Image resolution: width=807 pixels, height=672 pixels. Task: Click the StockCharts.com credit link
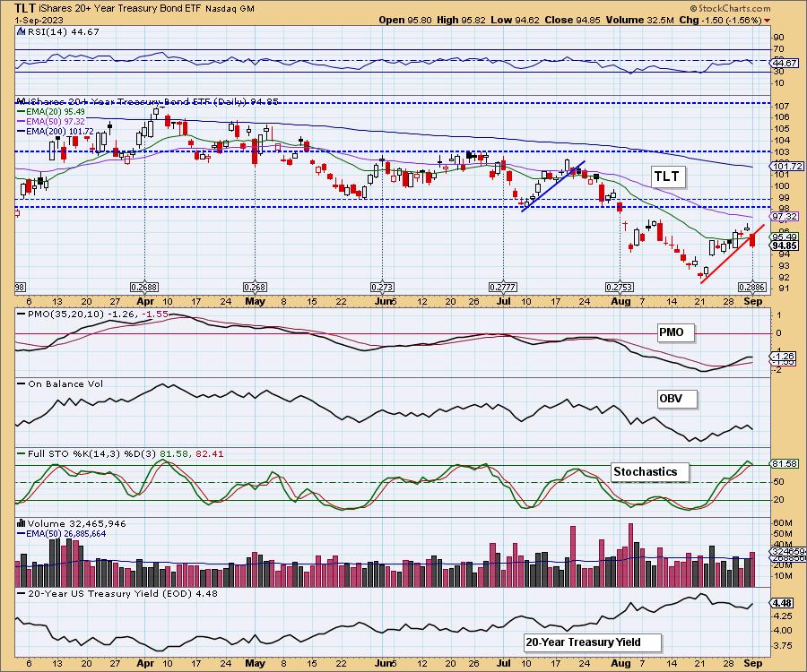tap(730, 8)
